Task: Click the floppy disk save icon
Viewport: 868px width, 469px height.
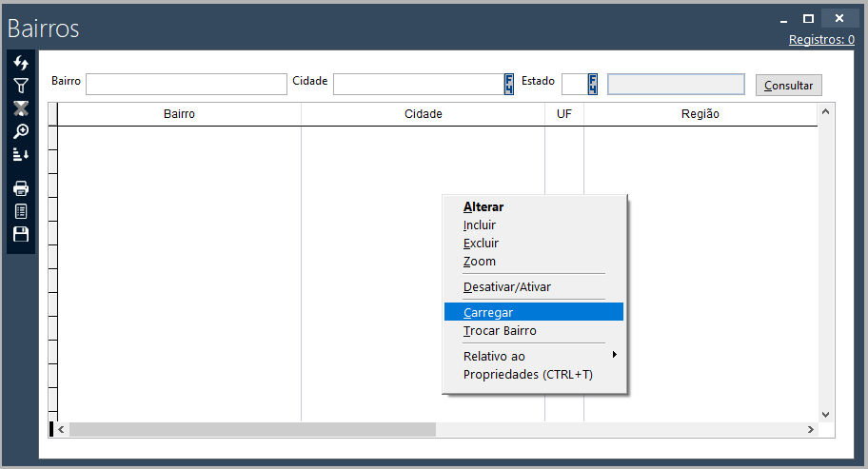Action: [21, 234]
